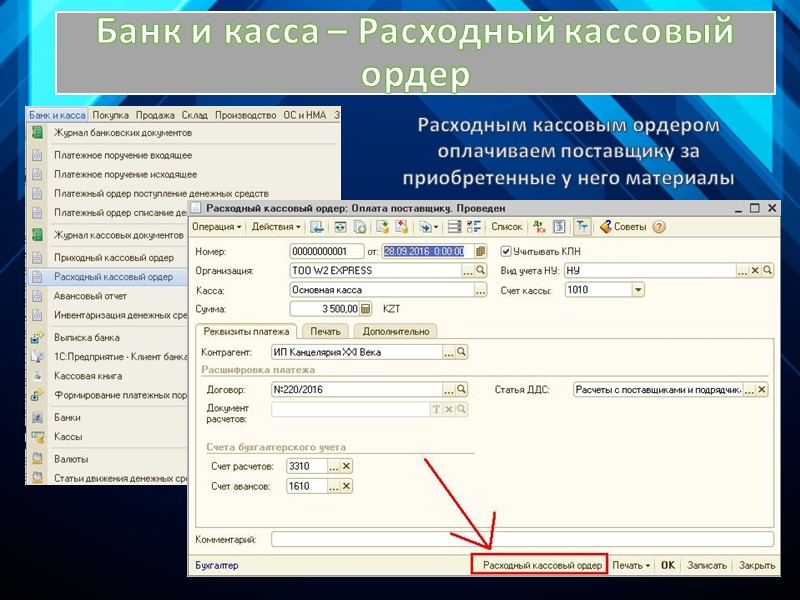This screenshot has width=800, height=600.
Task: Click the Закрыть button
Action: (x=757, y=565)
